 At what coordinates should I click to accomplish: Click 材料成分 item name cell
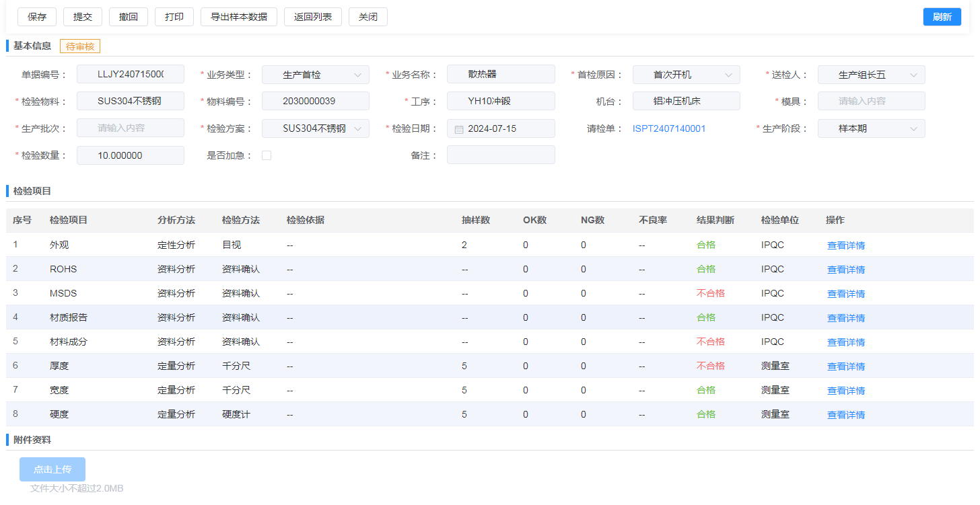point(69,342)
